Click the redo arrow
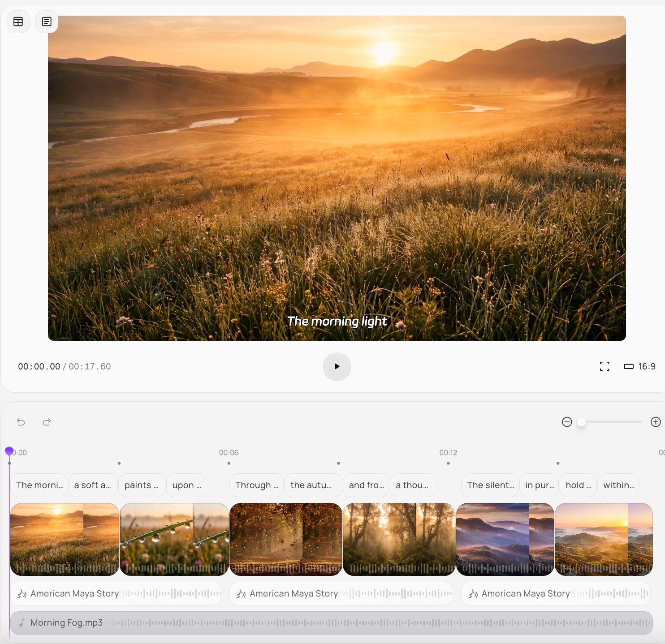 coord(47,422)
